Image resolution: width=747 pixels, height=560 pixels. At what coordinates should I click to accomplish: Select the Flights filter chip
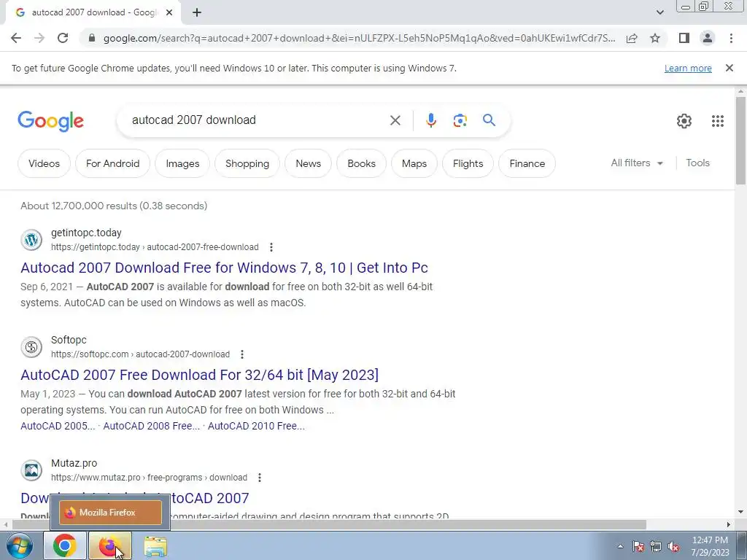pos(468,163)
